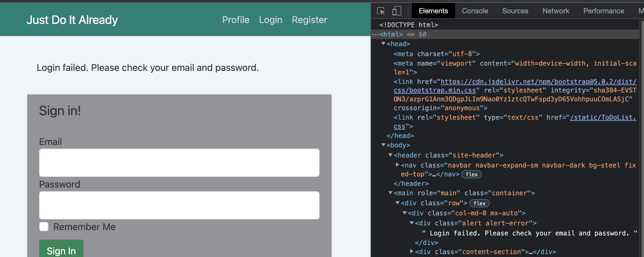Click the Just Do It Already brand link
Screen dimensions: 644x257
(72, 20)
